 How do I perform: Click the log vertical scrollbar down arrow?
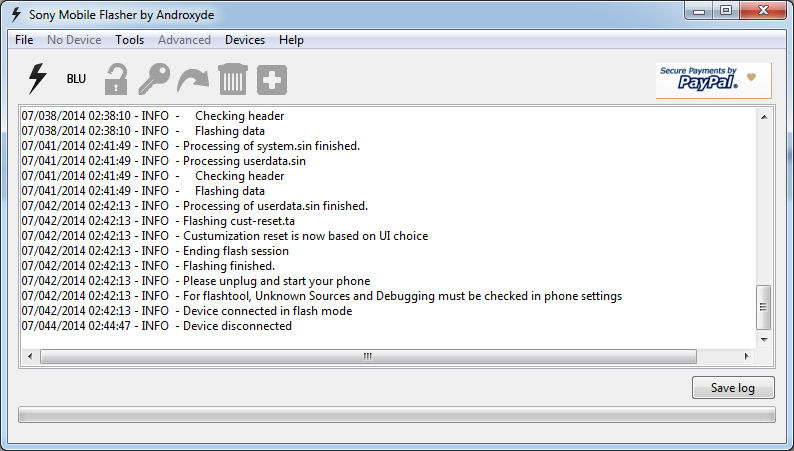coord(764,340)
